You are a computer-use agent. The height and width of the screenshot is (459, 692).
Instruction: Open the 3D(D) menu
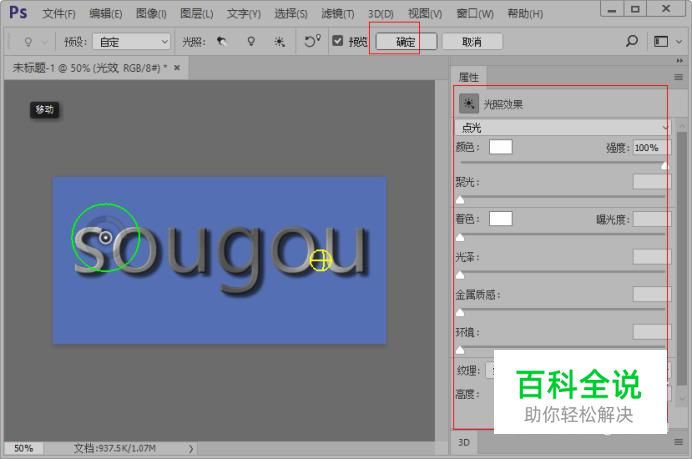coord(381,14)
